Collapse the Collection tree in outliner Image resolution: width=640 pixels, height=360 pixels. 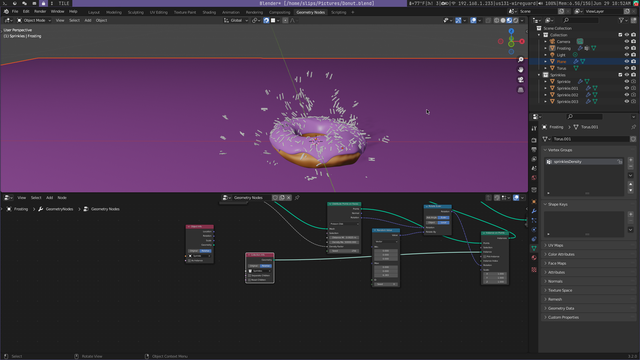[539, 35]
